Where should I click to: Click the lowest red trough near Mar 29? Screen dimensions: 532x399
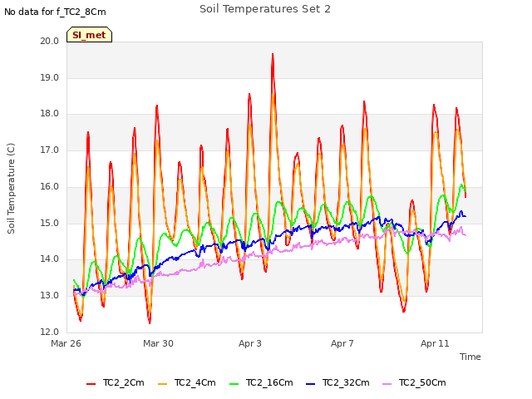pos(150,323)
